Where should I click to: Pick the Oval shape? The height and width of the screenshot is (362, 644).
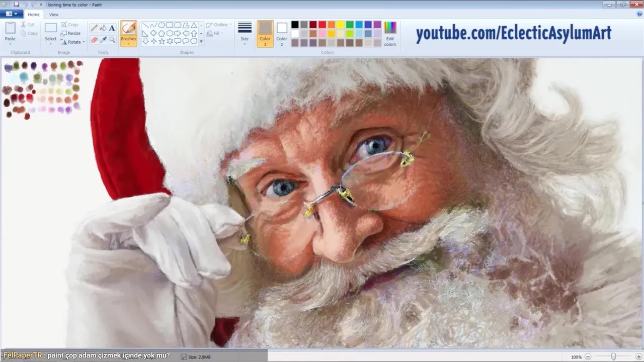tap(162, 25)
